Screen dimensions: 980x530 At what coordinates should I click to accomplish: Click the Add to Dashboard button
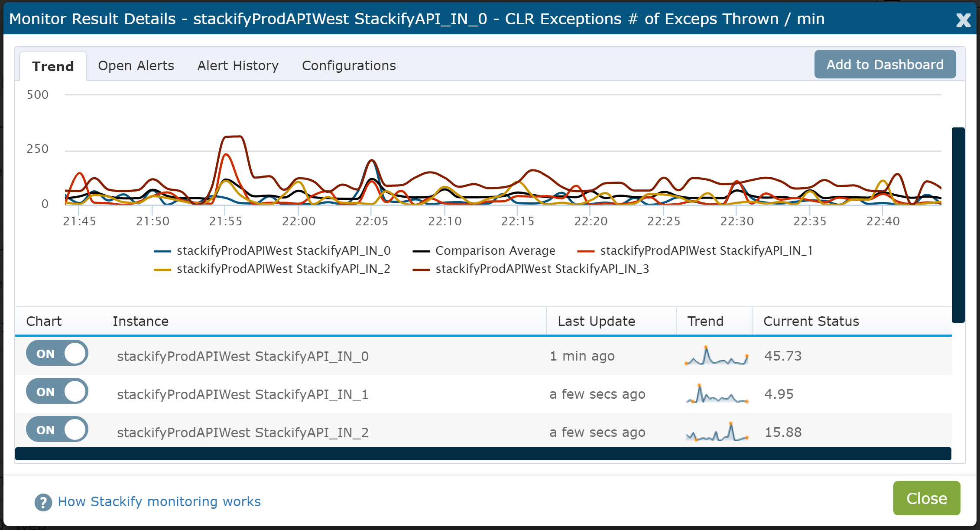pyautogui.click(x=885, y=64)
